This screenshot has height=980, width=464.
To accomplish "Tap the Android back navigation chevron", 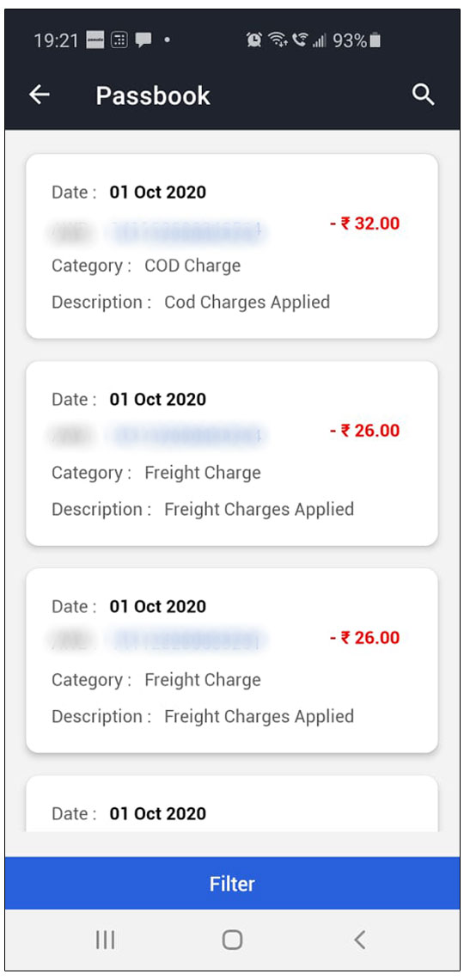I will point(359,940).
